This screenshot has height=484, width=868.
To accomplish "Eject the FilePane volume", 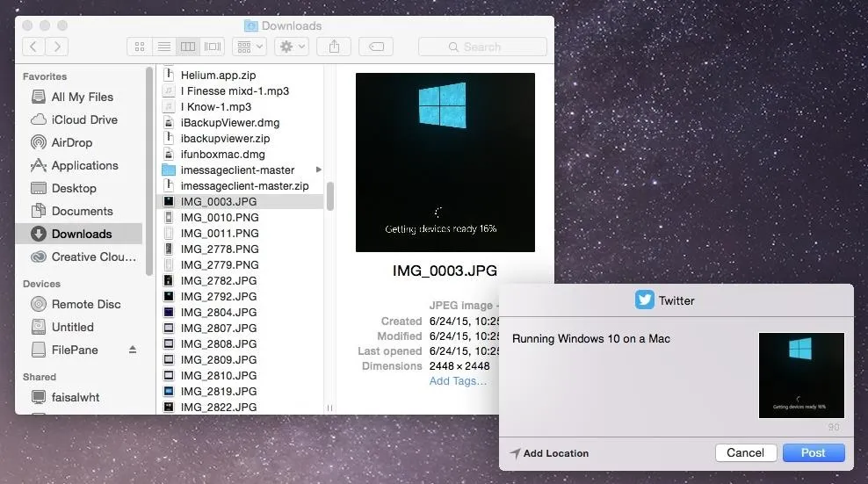I will pyautogui.click(x=133, y=350).
